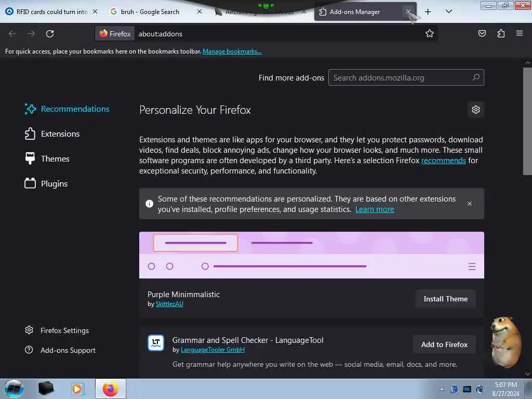Open Themes in the sidebar
Screen dimensions: 532x399
point(47,158)
